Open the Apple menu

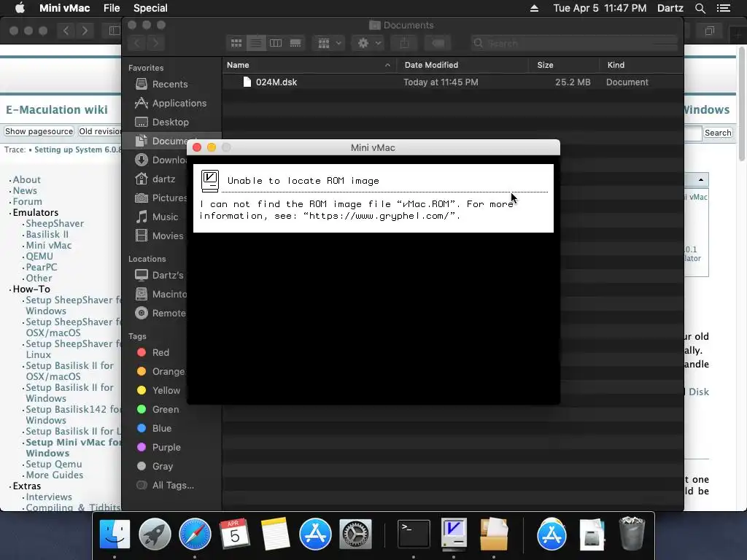tap(20, 8)
